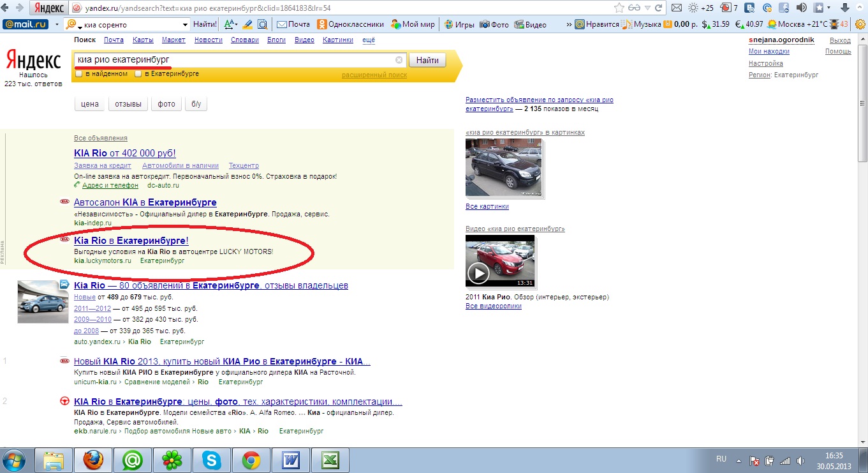
Task: Tick the 'в найденном' checkbox
Action: 78,74
